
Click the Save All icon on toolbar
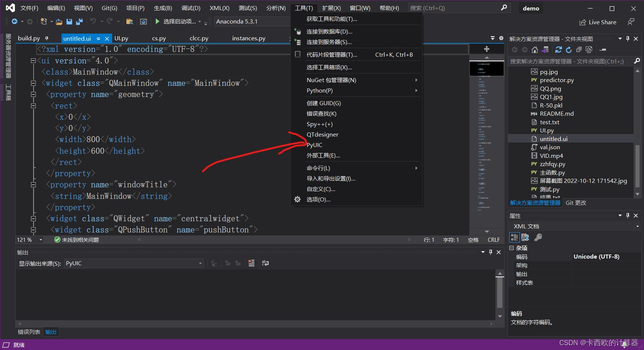(x=79, y=21)
